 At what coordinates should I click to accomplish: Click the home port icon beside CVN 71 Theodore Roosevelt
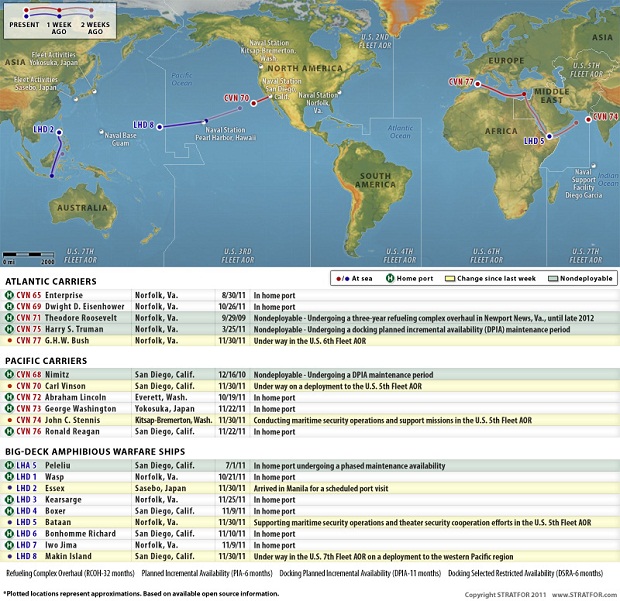[x=9, y=318]
